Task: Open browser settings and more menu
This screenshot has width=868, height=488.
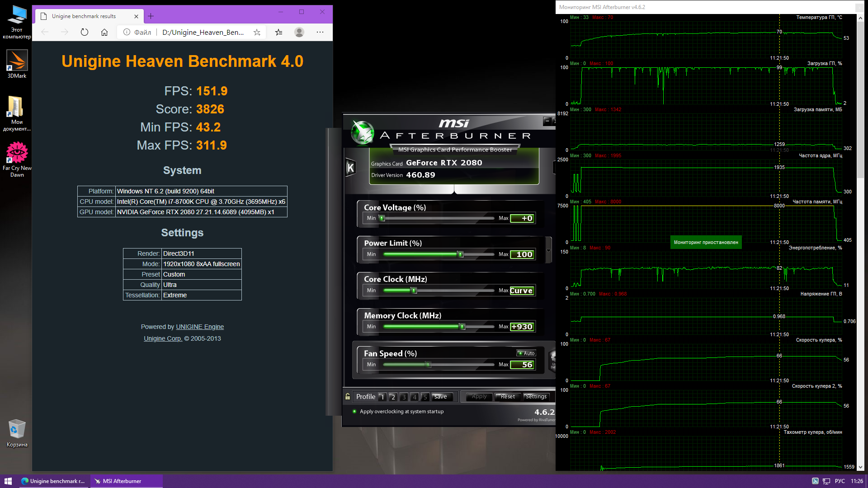Action: pyautogui.click(x=320, y=32)
